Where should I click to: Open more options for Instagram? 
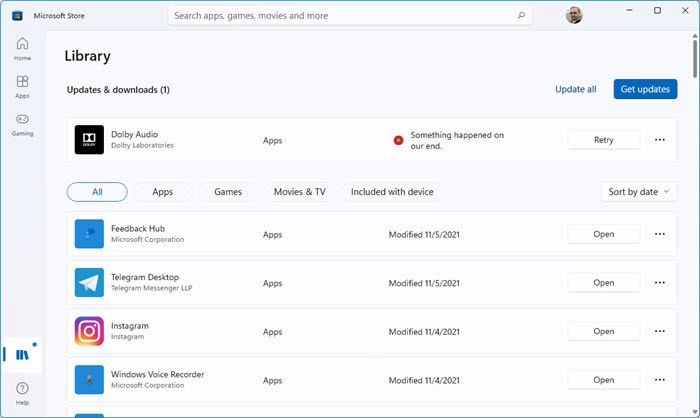tap(659, 331)
